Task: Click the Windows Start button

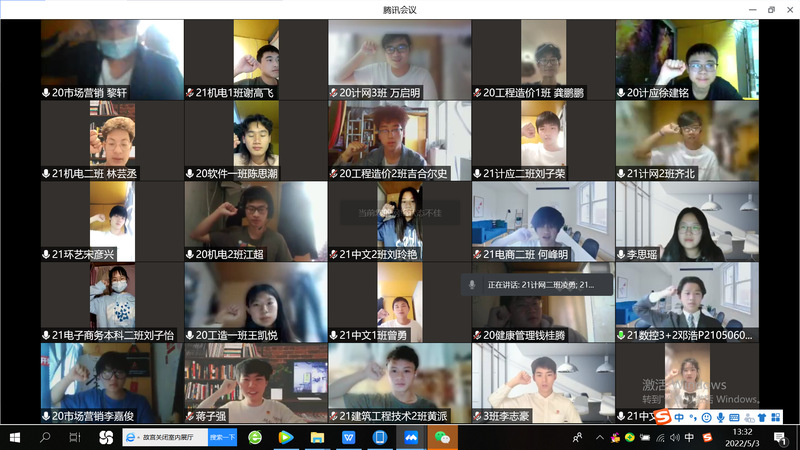Action: coord(16,437)
